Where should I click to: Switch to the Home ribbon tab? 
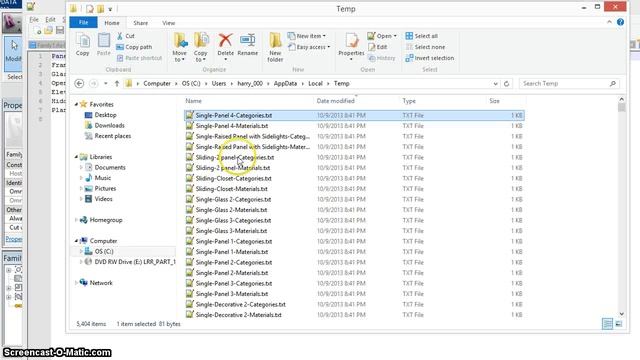(x=112, y=23)
